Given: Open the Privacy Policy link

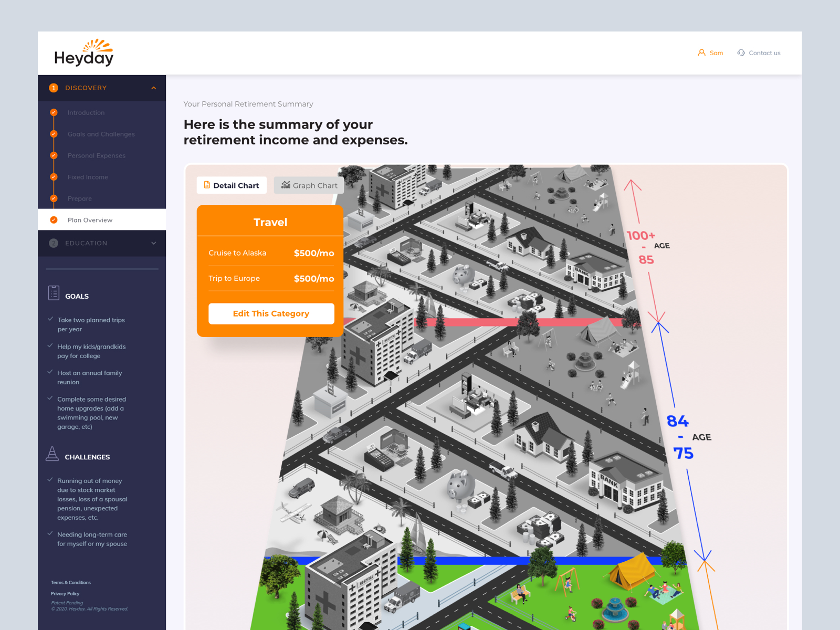Looking at the screenshot, I should [65, 593].
